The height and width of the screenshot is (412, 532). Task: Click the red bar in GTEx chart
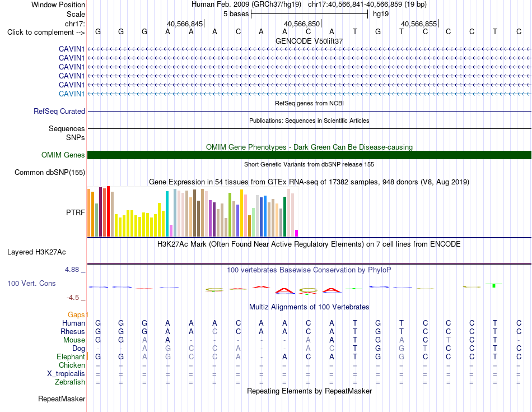pos(108,211)
